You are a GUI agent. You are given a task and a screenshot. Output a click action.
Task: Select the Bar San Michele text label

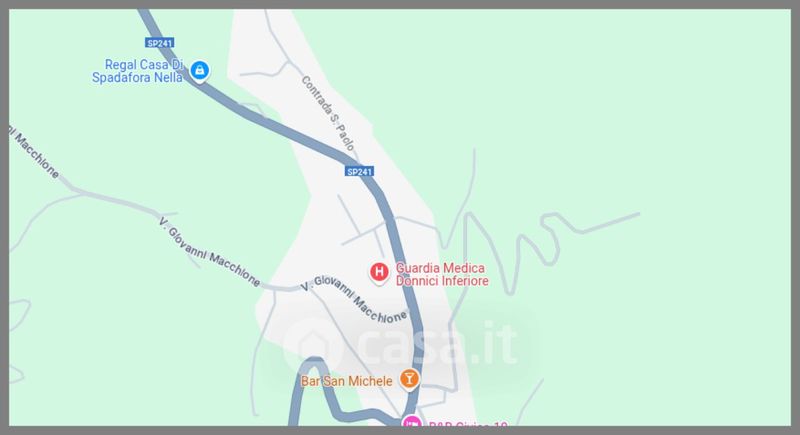coord(346,381)
